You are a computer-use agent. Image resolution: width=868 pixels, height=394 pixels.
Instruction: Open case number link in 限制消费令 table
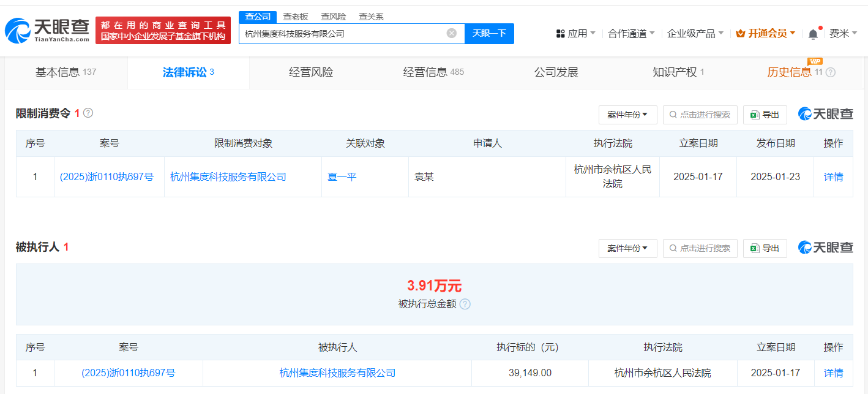click(x=107, y=176)
